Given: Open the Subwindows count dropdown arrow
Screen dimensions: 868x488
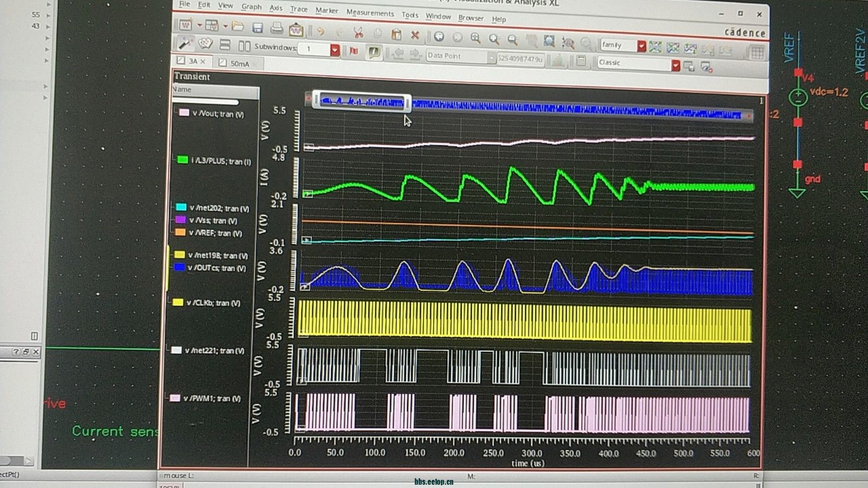Looking at the screenshot, I should (335, 50).
